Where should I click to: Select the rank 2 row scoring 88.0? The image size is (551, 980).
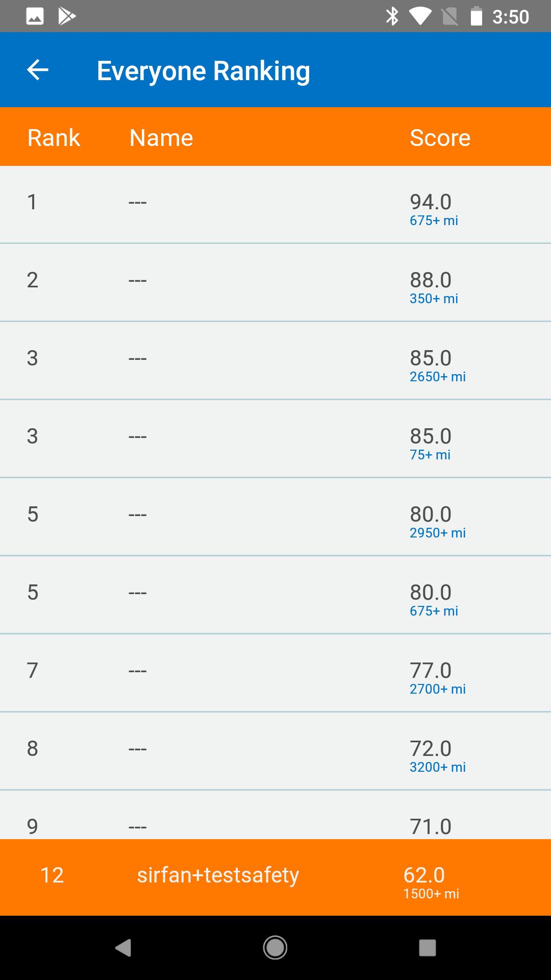click(275, 283)
